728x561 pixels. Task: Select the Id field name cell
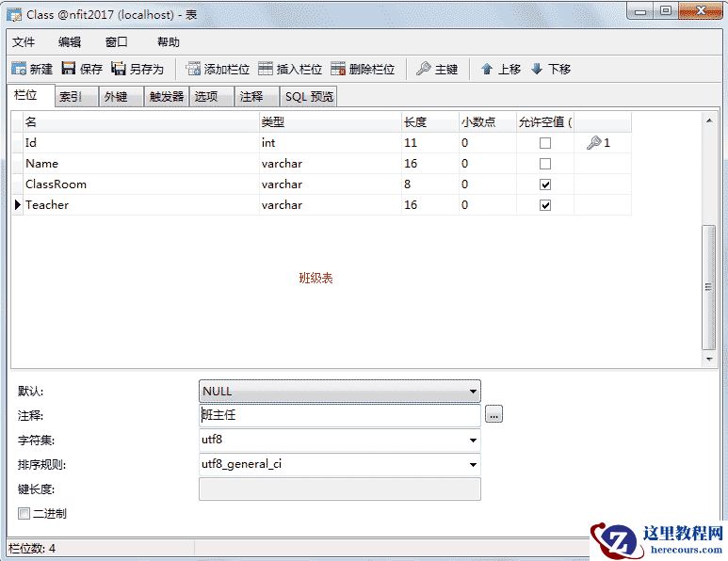(x=140, y=143)
